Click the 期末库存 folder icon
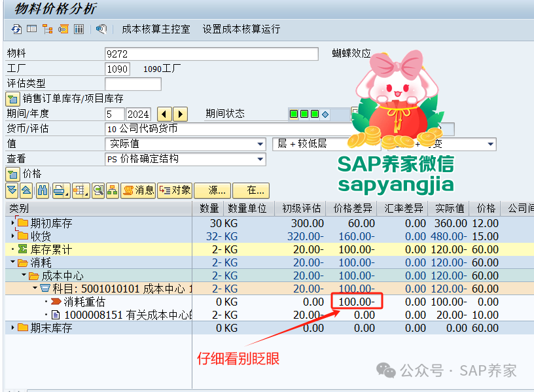Image resolution: width=534 pixels, height=392 pixels. 23,327
